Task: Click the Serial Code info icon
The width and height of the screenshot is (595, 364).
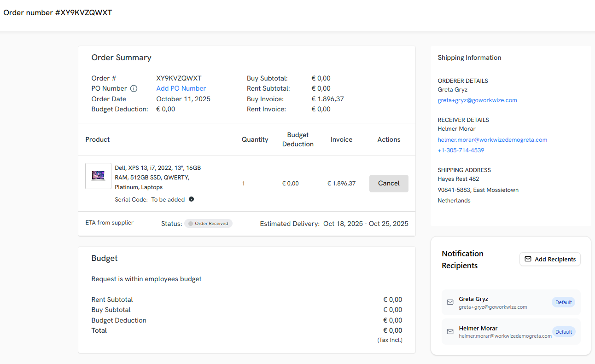Action: [x=192, y=199]
